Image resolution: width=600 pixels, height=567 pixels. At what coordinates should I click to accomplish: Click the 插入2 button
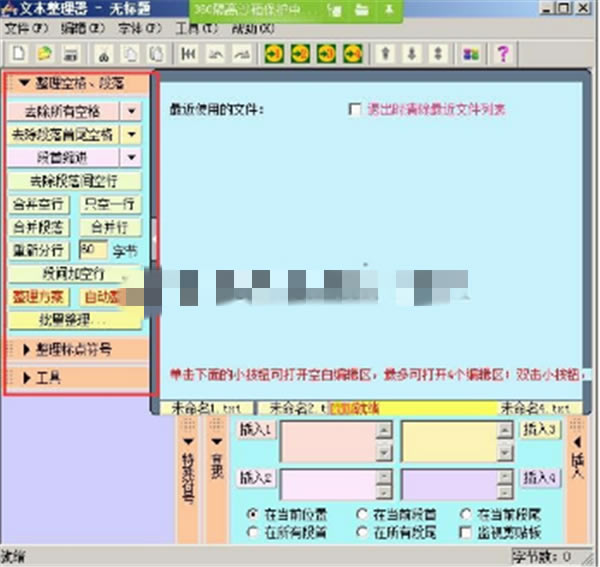(256, 477)
